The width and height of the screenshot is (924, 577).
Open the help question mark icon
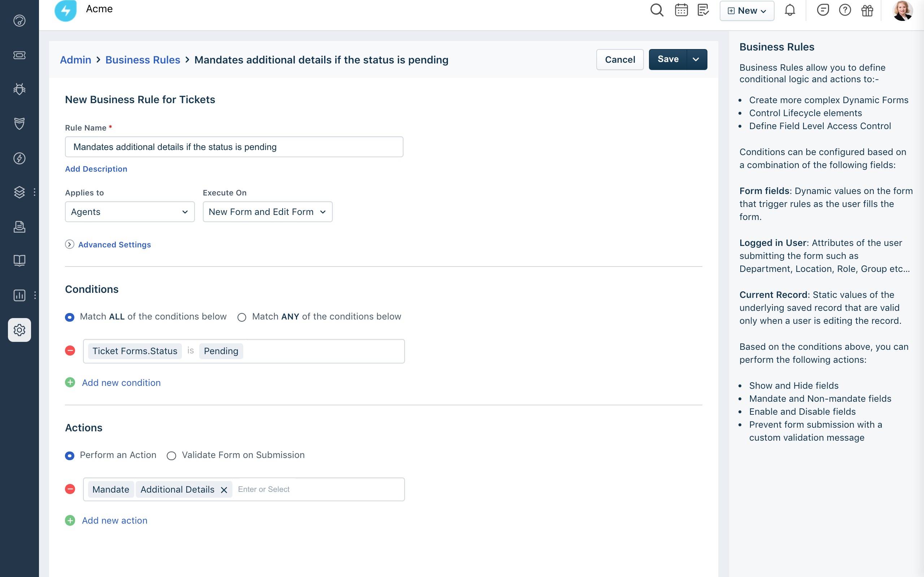845,10
